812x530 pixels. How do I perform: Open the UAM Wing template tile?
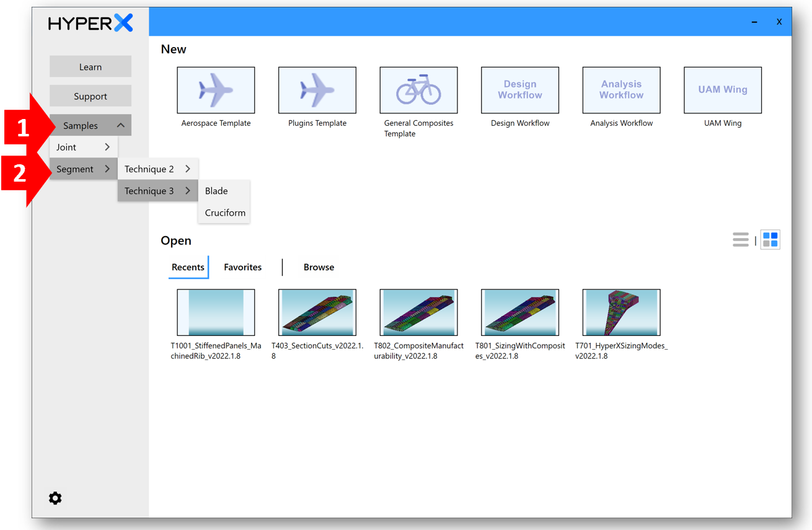tap(723, 91)
